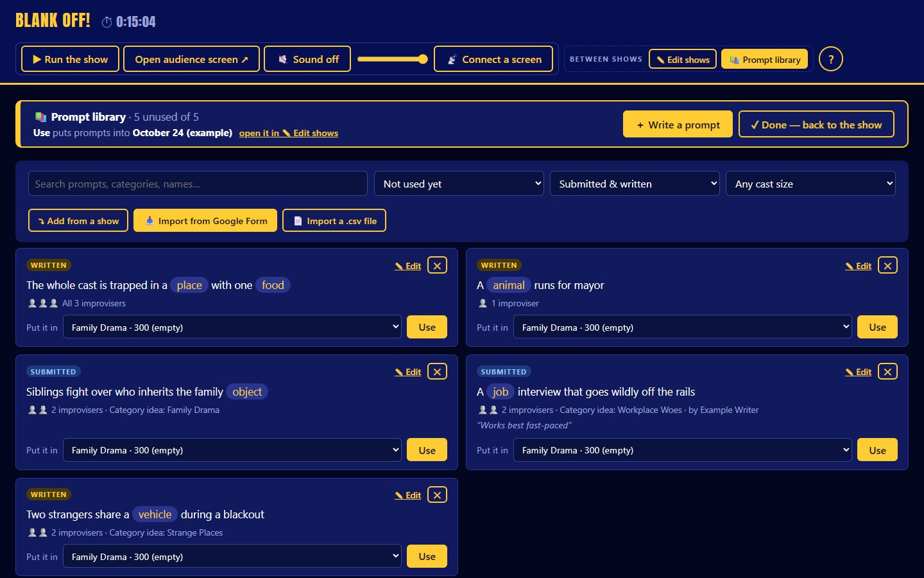Toggle the Sound off button

click(307, 59)
